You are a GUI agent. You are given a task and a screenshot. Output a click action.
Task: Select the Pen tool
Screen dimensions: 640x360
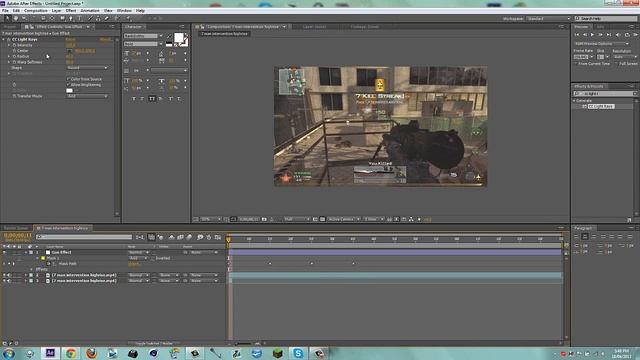tap(71, 18)
